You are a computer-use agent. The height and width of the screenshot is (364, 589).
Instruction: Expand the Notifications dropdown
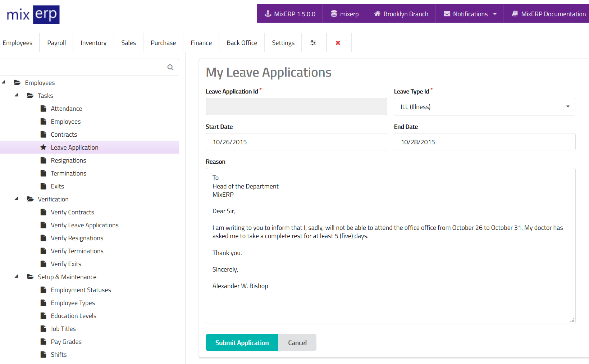pyautogui.click(x=495, y=14)
